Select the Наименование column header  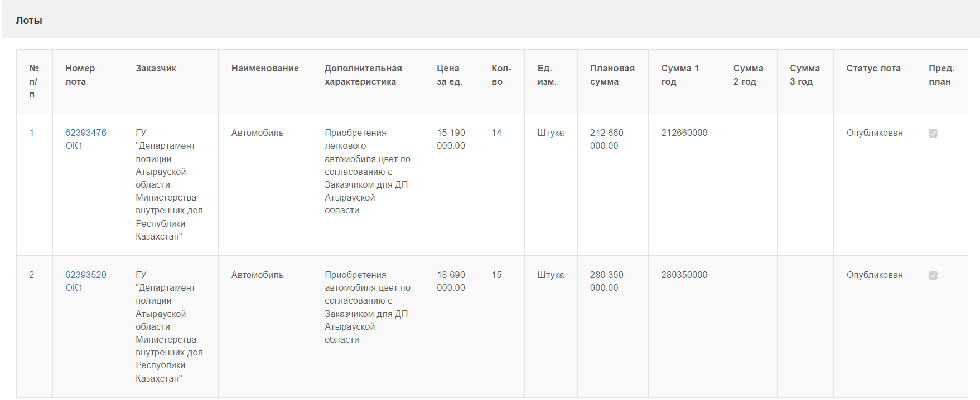coord(265,68)
